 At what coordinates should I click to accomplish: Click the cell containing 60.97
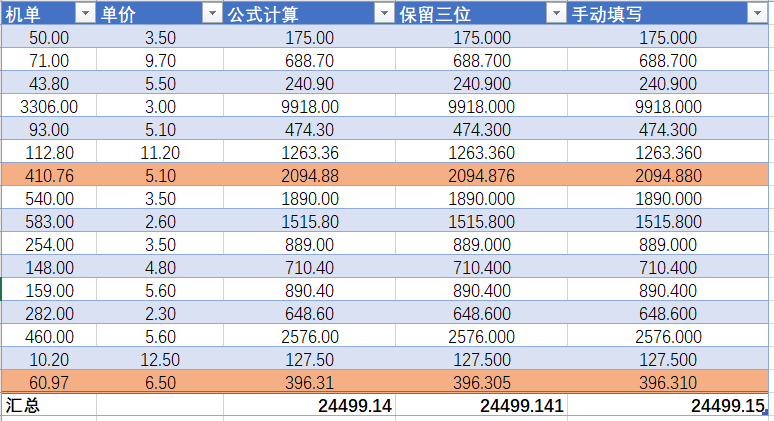[x=49, y=383]
